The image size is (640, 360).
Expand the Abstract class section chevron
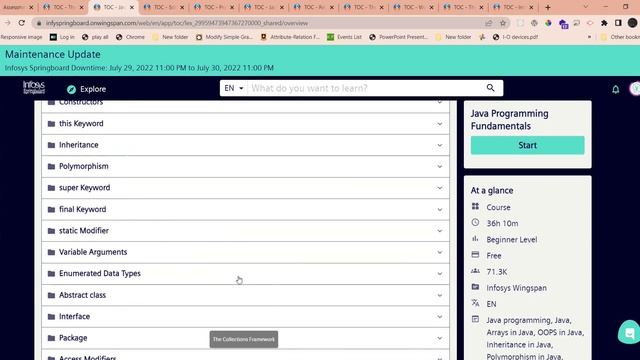tap(440, 295)
